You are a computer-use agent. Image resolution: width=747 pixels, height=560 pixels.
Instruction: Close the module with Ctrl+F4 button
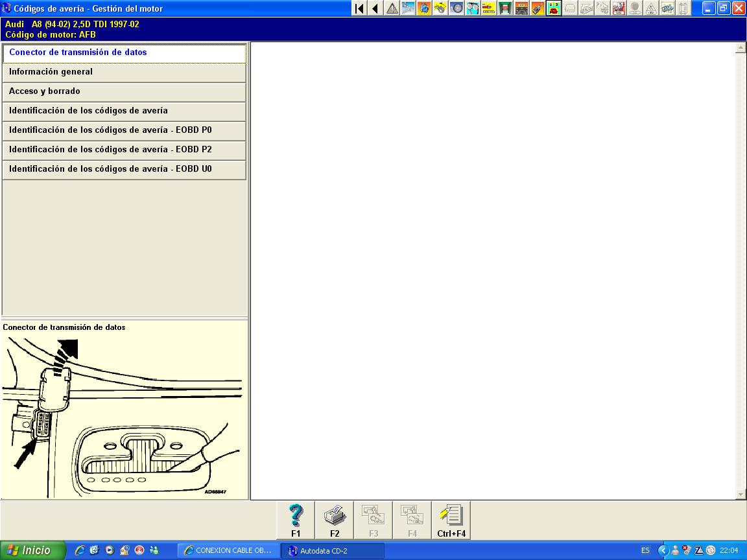point(451,520)
